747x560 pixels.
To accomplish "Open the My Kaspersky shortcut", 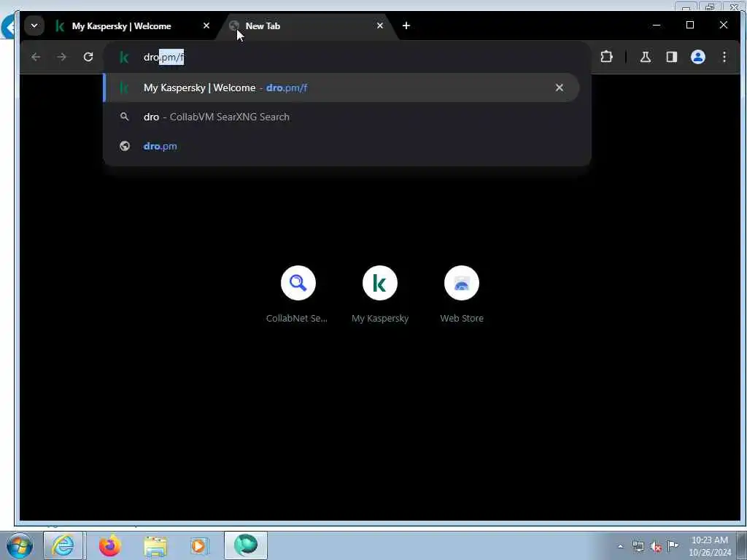I will pyautogui.click(x=379, y=295).
